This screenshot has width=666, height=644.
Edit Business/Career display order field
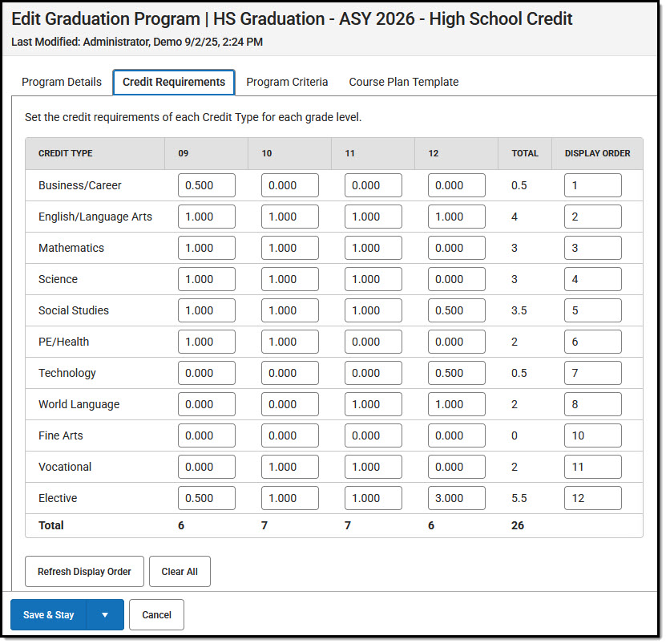coord(592,185)
